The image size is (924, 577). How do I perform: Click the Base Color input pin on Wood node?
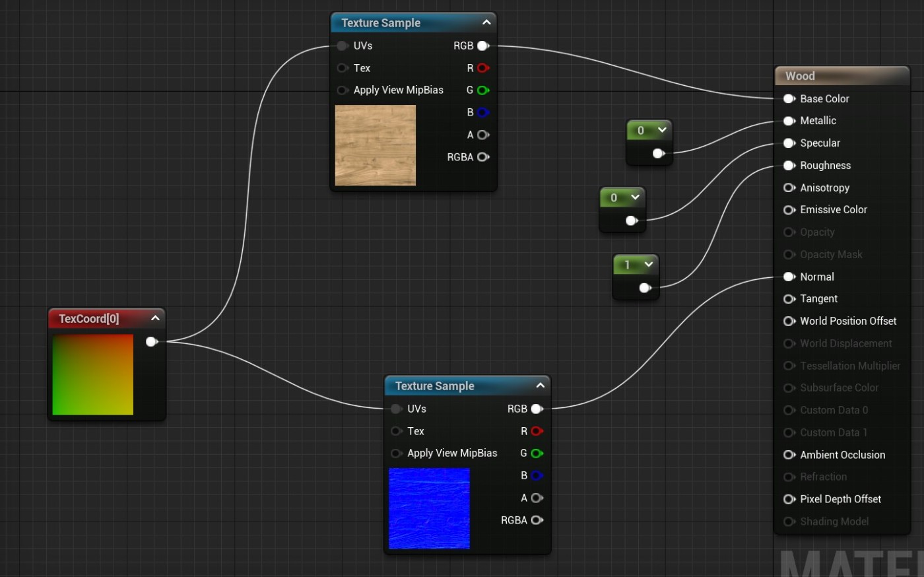coord(789,98)
